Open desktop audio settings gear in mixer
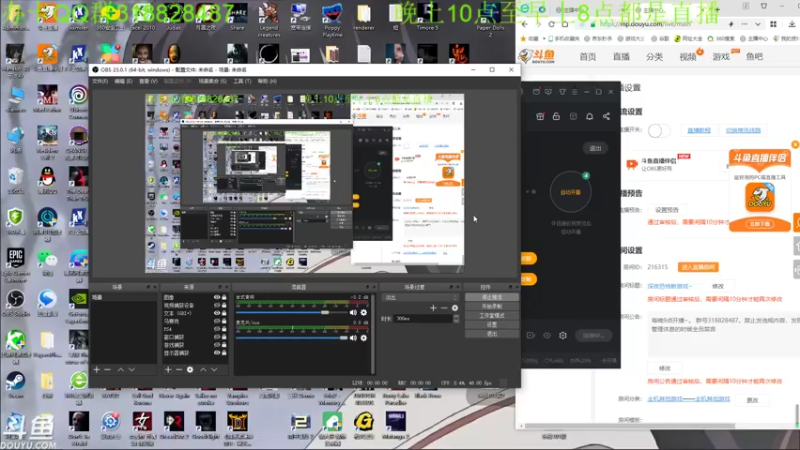Screen dimensions: 800x450 [x=364, y=312]
